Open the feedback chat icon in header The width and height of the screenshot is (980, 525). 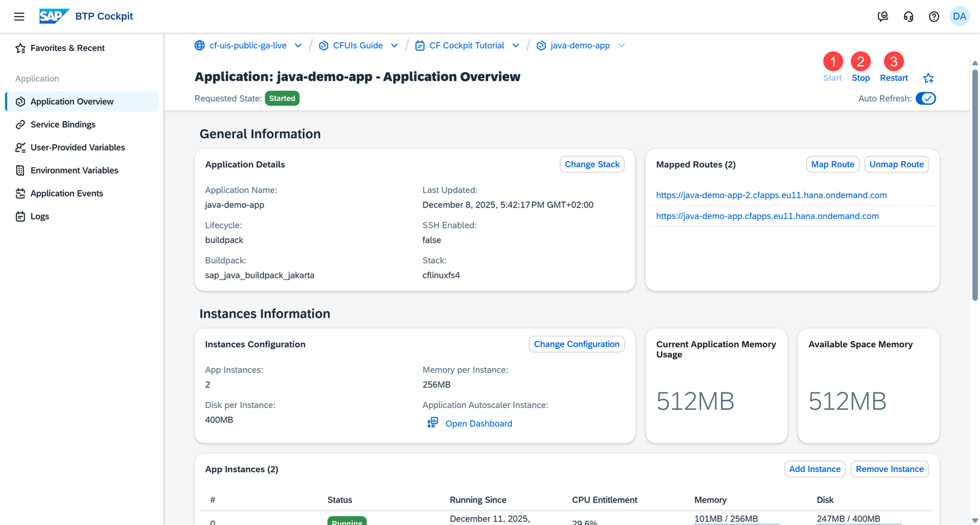click(x=883, y=16)
